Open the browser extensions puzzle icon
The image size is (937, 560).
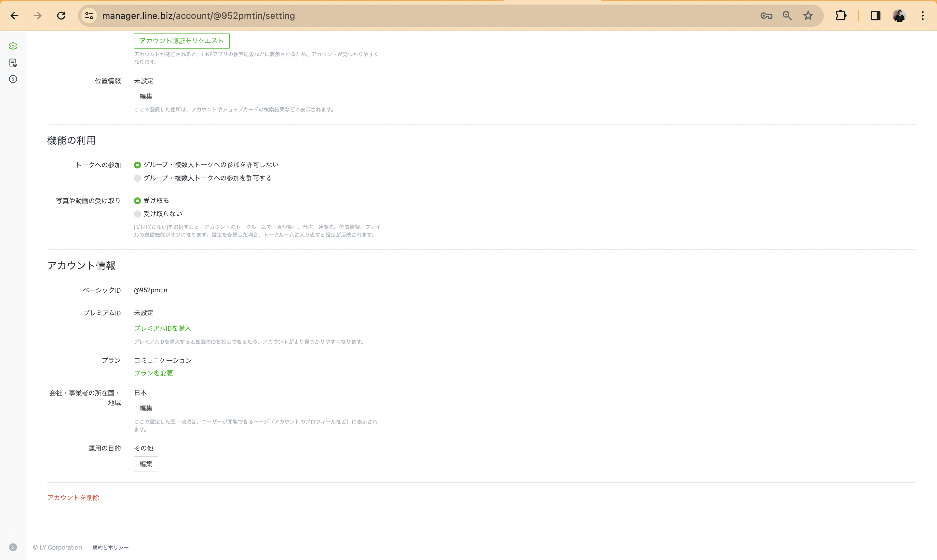point(841,16)
